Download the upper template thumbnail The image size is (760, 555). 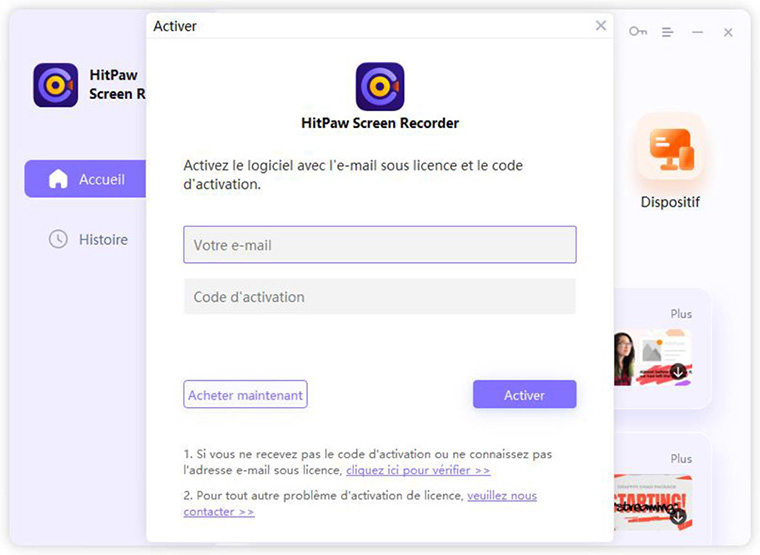coord(678,372)
